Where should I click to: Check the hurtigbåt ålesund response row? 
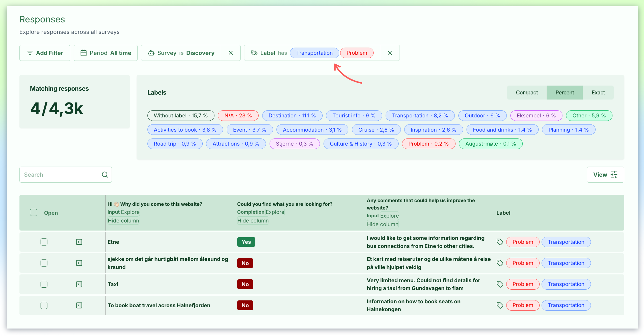coord(44,263)
